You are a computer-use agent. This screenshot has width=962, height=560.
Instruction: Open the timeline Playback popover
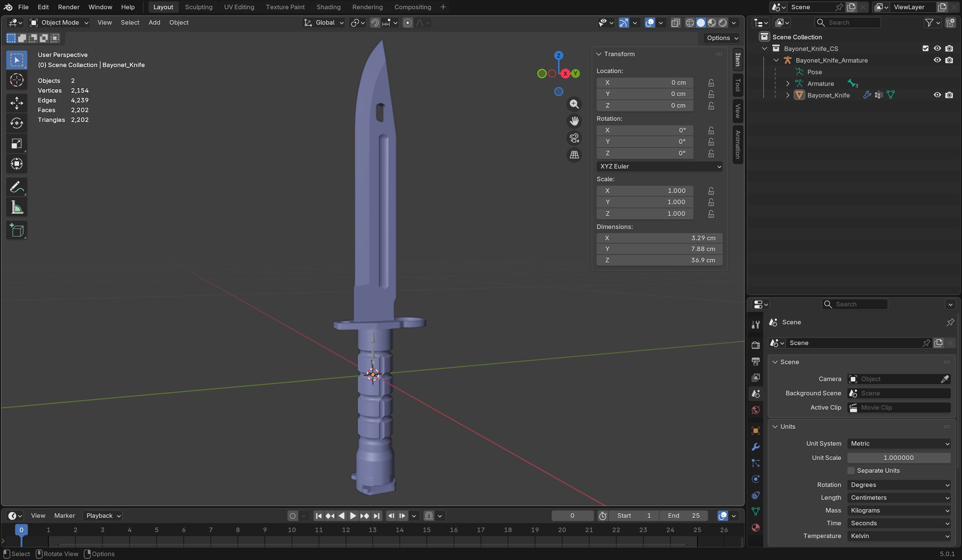pyautogui.click(x=102, y=516)
